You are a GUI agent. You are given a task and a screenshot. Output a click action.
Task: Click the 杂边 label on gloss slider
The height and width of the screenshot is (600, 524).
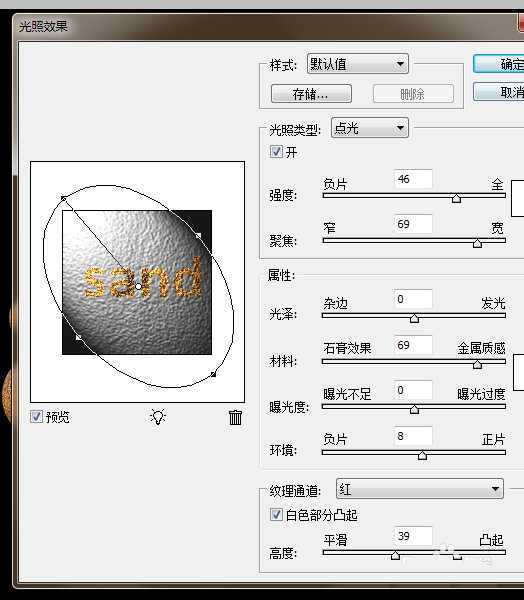pos(335,303)
